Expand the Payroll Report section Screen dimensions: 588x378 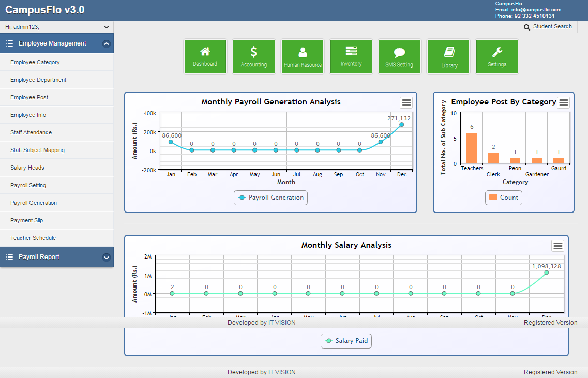(x=107, y=257)
